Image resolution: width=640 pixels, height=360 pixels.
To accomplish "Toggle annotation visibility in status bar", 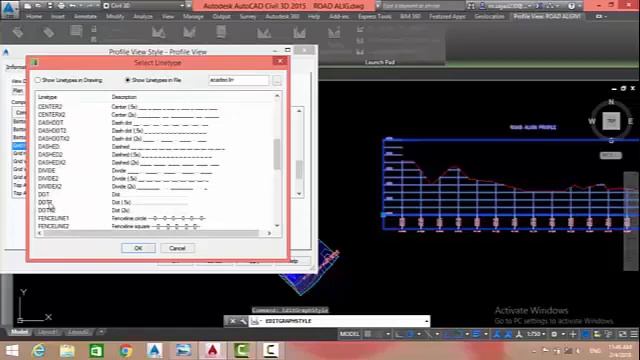I will click(x=497, y=334).
